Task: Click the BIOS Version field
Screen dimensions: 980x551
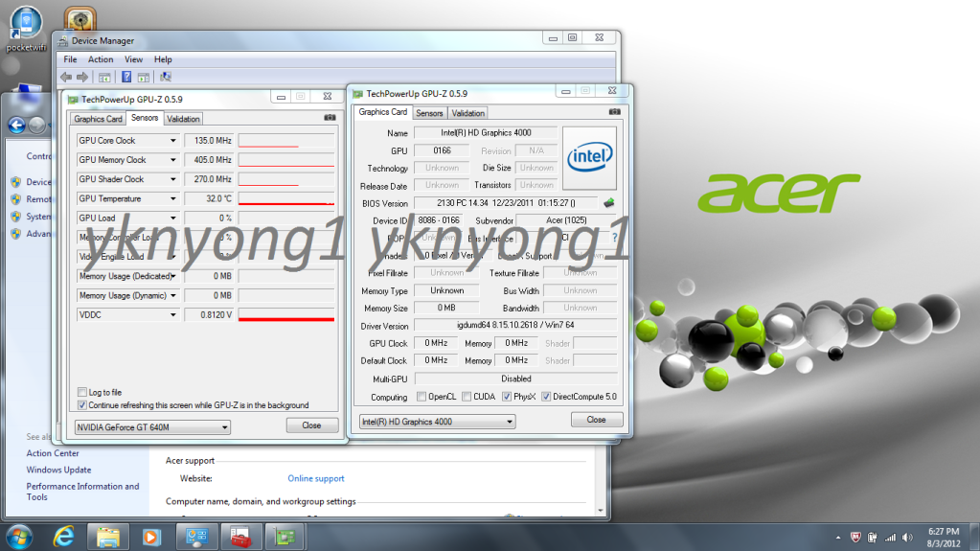Action: (x=506, y=203)
